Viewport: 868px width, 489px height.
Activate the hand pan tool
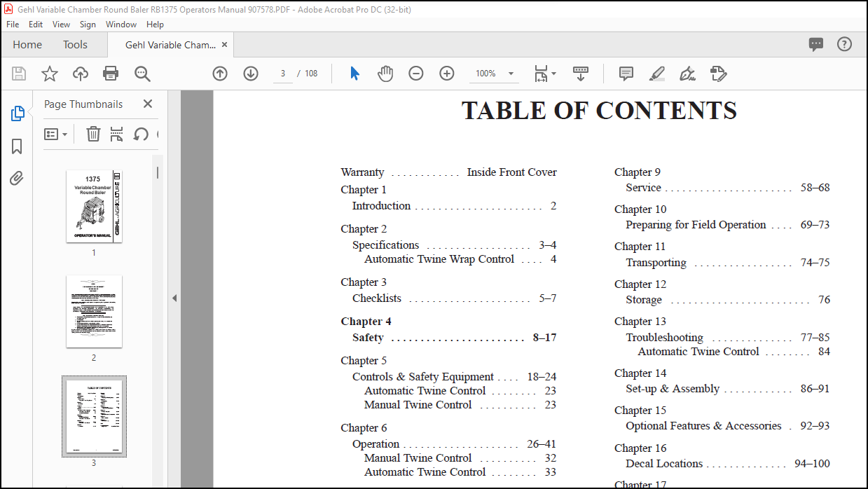point(385,74)
